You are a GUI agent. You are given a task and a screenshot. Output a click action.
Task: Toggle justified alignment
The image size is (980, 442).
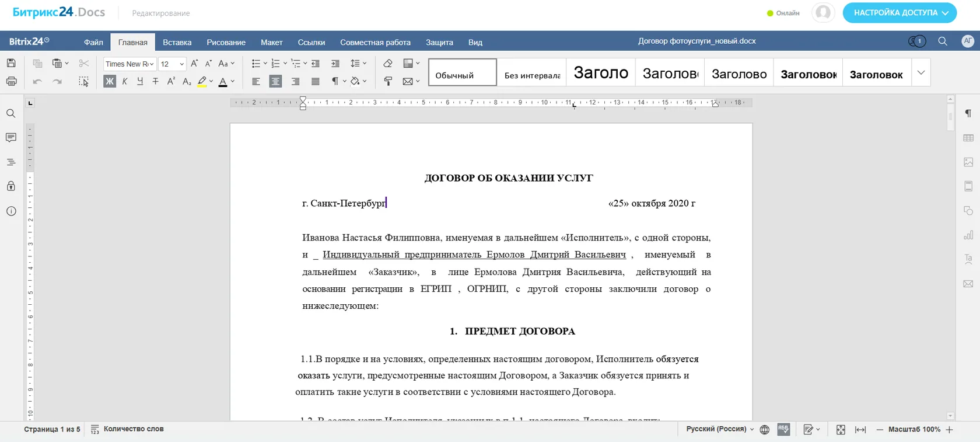[316, 81]
